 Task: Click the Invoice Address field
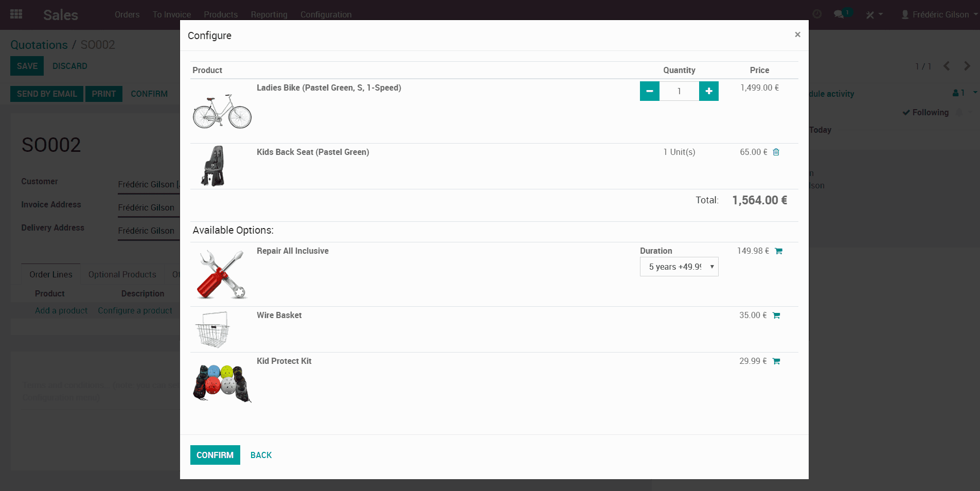(x=149, y=207)
